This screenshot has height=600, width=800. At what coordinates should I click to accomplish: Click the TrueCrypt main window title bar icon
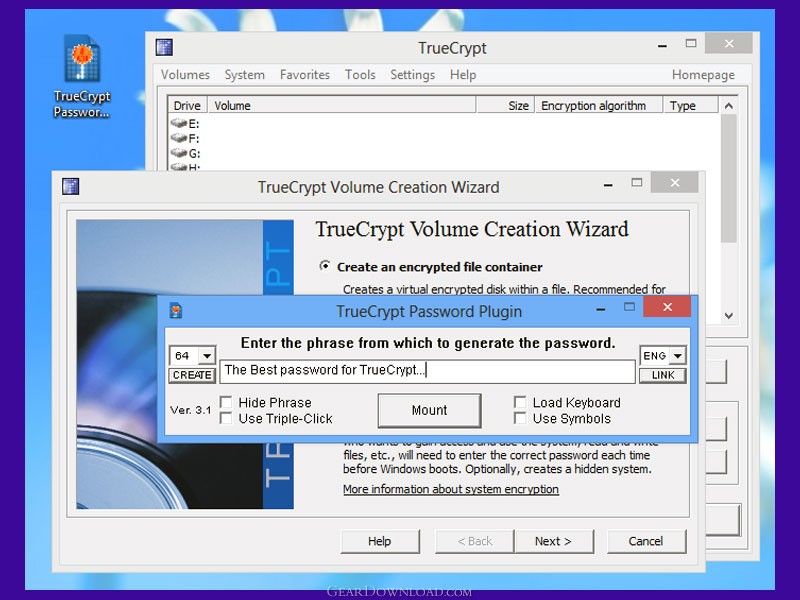[x=164, y=47]
